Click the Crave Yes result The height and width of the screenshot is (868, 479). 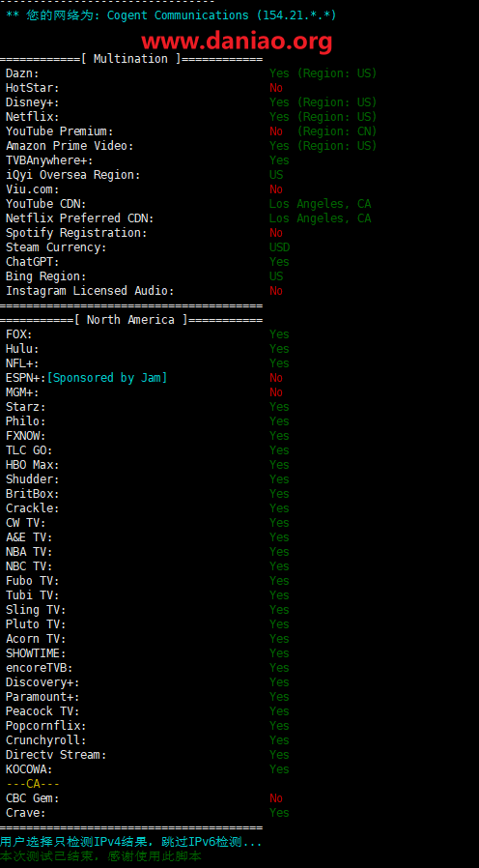coord(279,813)
